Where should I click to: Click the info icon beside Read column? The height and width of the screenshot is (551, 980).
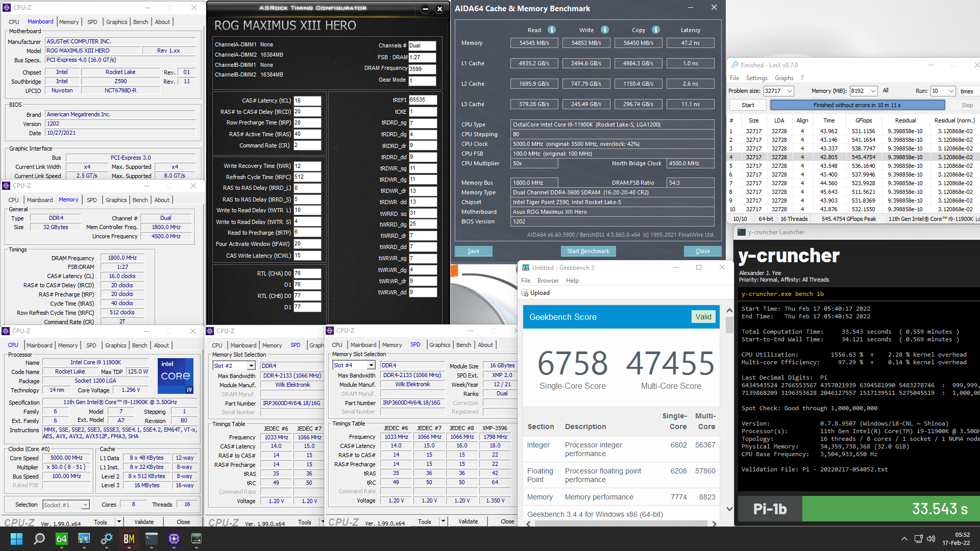(x=552, y=30)
